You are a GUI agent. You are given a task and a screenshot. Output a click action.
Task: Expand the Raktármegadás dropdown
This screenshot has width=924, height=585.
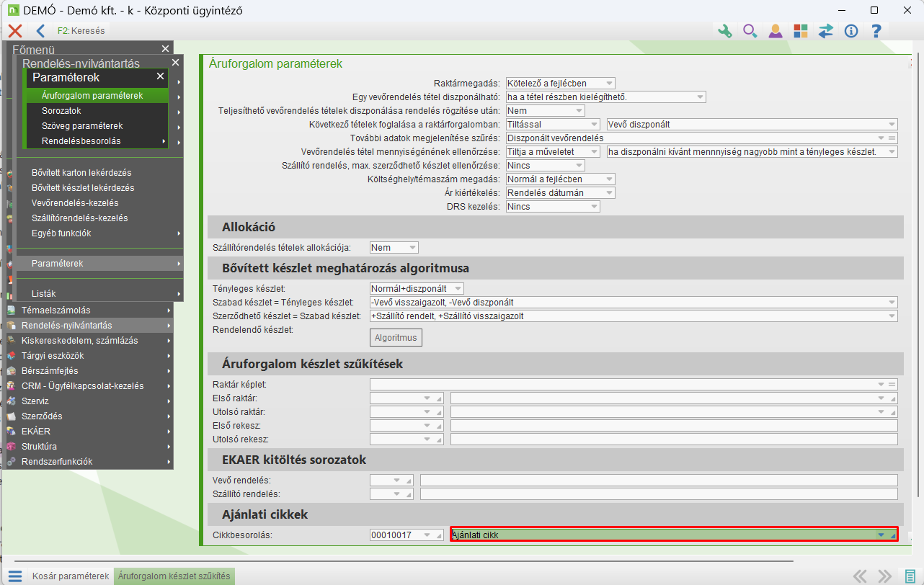(609, 83)
